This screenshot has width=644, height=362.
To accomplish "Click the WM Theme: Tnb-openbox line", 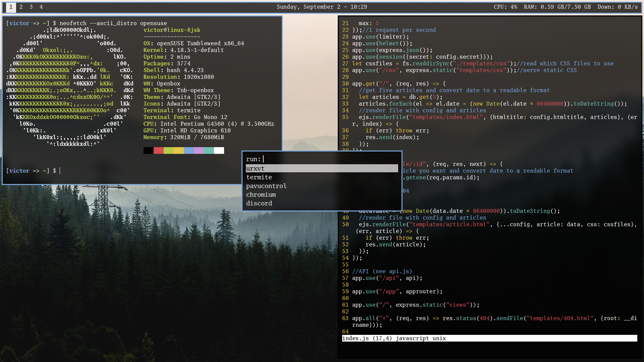I will tap(179, 90).
